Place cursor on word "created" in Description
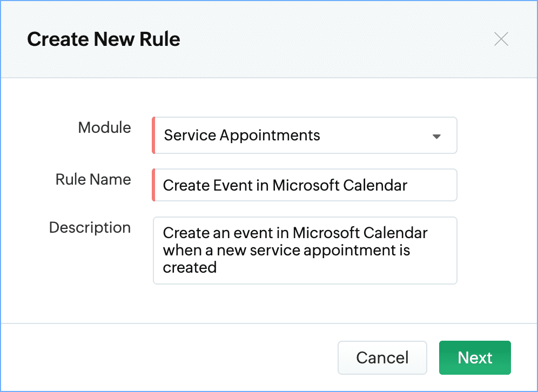The width and height of the screenshot is (538, 392). 190,267
